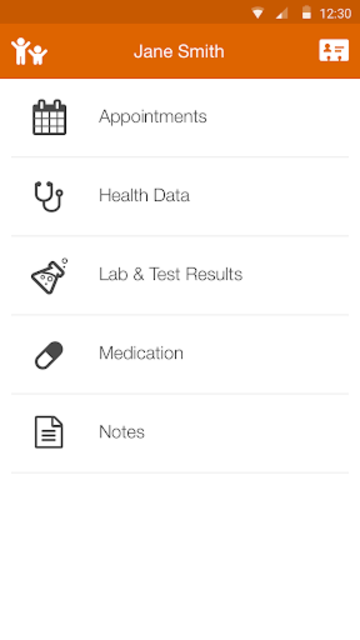Viewport: 360px width, 640px height.
Task: Open the Appointments menu entry
Action: coord(153,117)
